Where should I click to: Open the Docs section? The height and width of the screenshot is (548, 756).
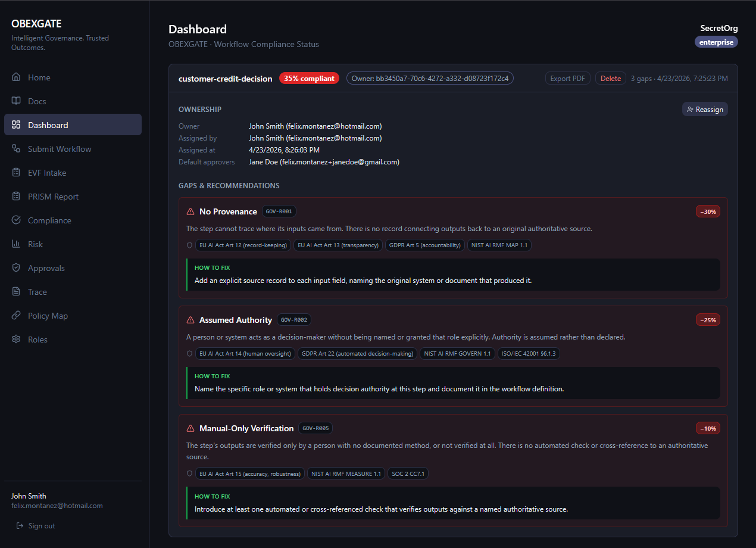click(x=73, y=101)
